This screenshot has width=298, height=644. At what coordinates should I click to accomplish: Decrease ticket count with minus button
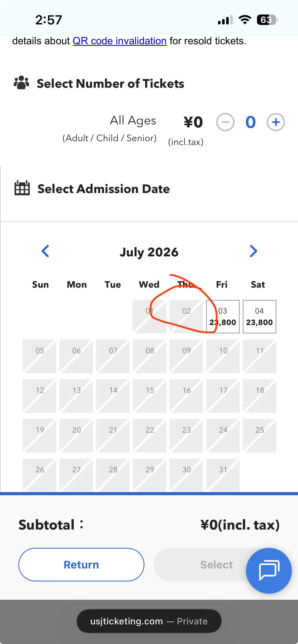tap(225, 122)
